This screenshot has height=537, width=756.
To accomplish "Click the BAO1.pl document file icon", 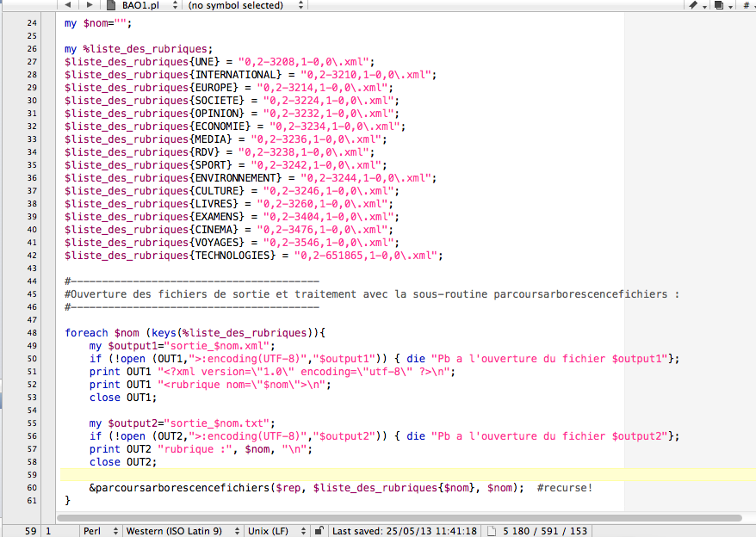I will pos(112,5).
